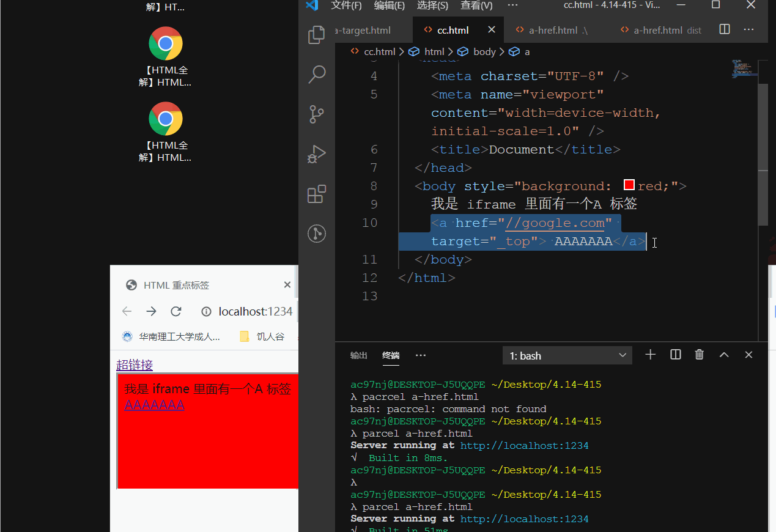
Task: Click the 超链接 link in browser page
Action: [135, 365]
